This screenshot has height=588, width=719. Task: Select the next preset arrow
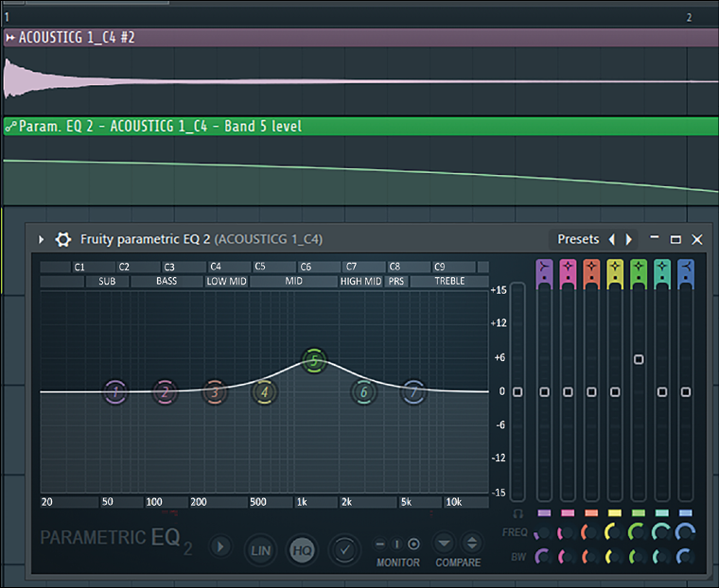[x=629, y=239]
